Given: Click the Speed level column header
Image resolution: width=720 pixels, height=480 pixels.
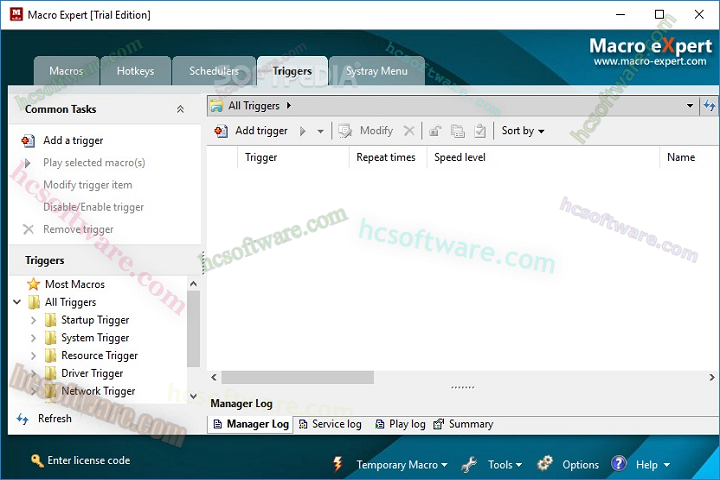Looking at the screenshot, I should point(543,158).
